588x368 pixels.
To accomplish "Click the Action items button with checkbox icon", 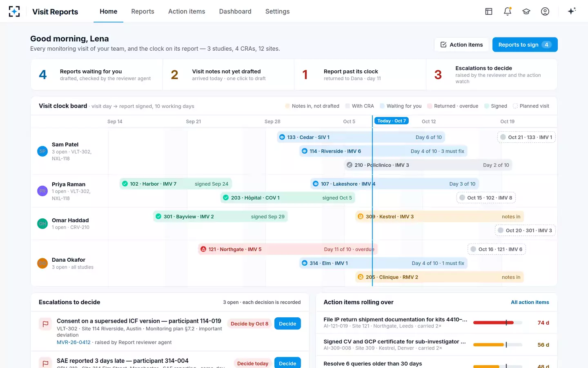I will [x=461, y=45].
